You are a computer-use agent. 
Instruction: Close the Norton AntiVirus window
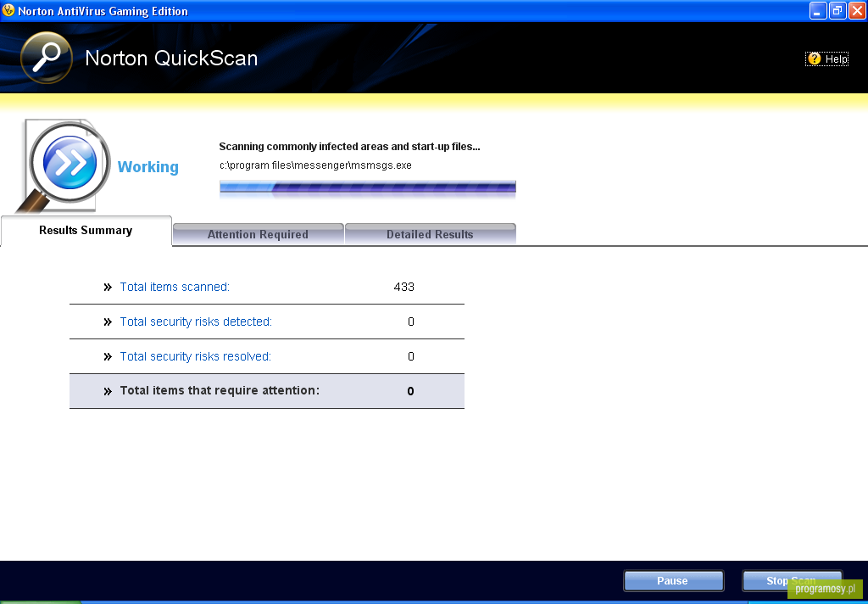(857, 10)
